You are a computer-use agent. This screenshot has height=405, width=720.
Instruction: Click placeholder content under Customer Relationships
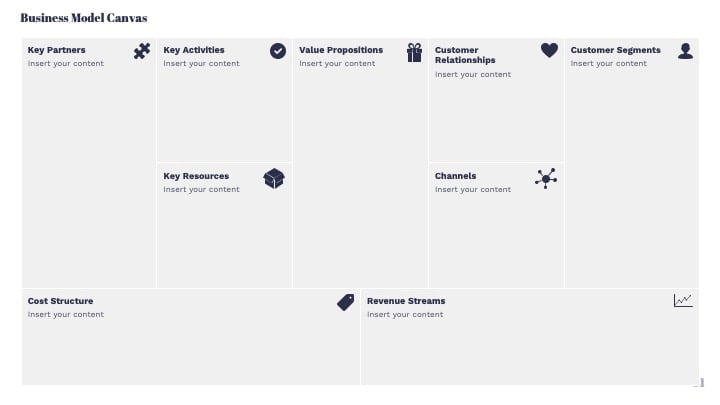point(472,74)
